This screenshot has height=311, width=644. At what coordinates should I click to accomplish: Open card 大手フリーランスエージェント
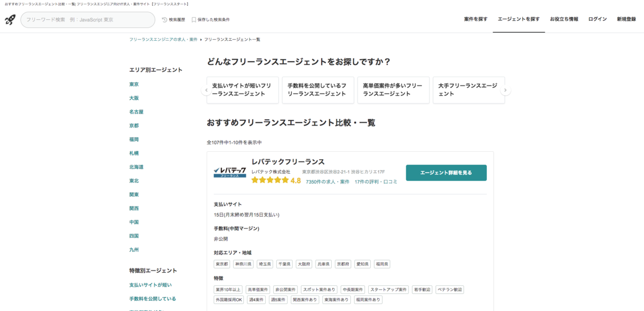tap(469, 90)
